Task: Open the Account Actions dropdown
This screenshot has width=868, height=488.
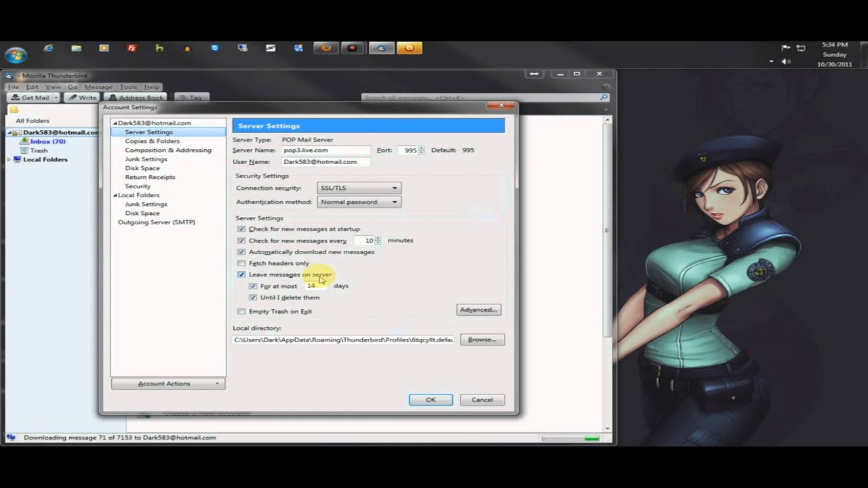Action: click(x=168, y=384)
